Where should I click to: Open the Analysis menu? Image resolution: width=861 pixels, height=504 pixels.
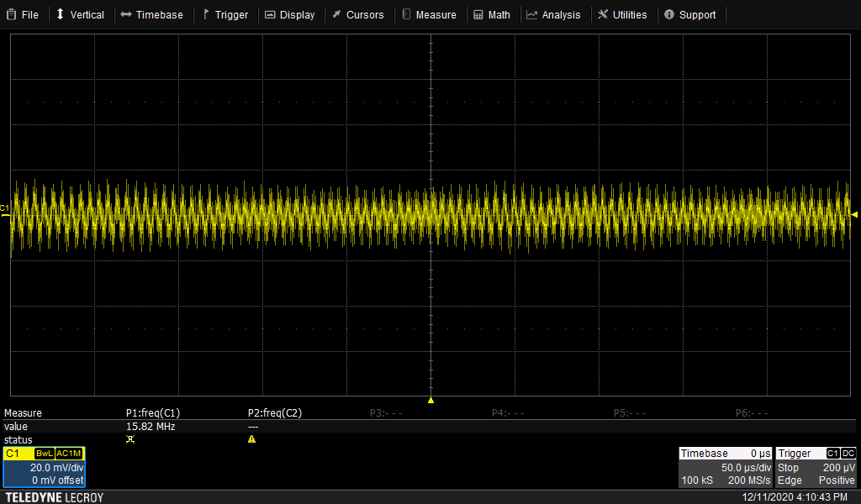(x=553, y=14)
